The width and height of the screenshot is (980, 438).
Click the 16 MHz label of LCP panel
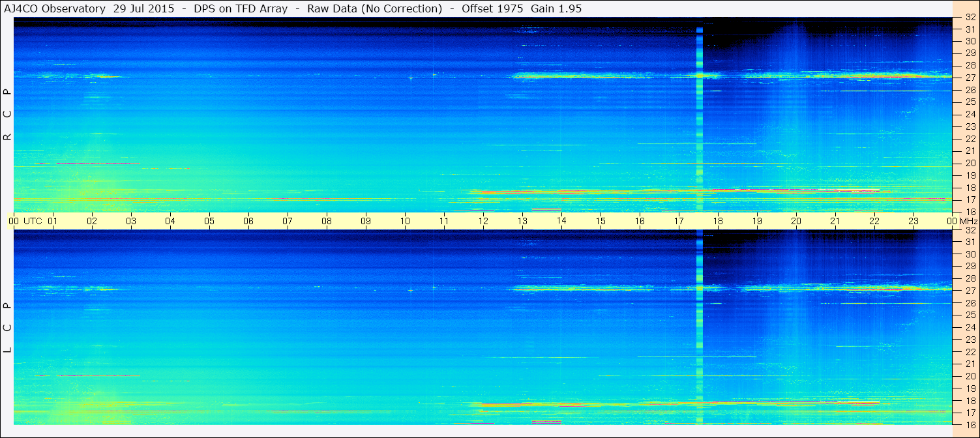970,424
